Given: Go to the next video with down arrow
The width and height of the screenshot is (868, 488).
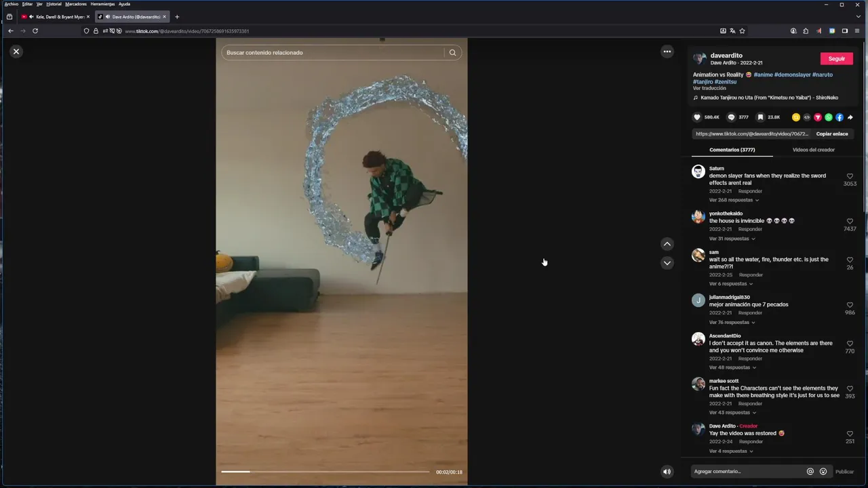Looking at the screenshot, I should (x=667, y=263).
